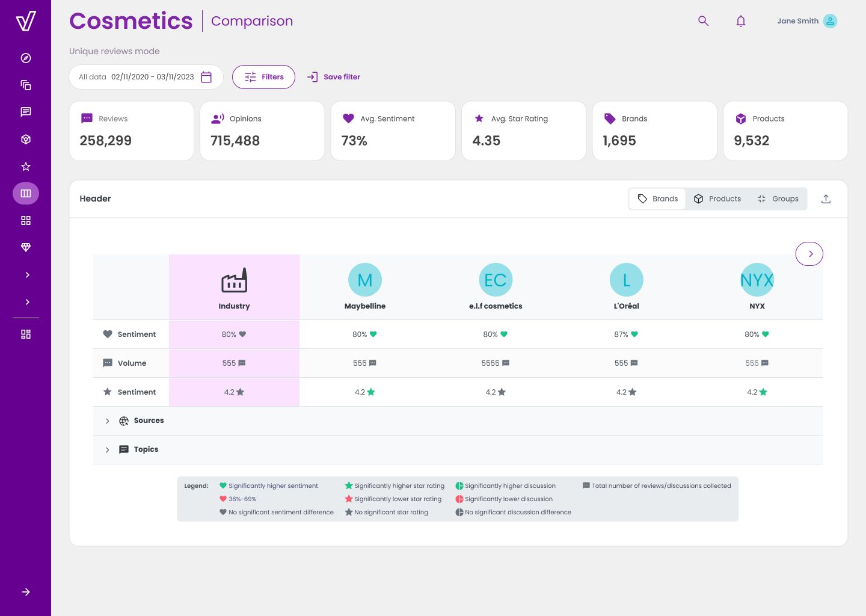Click L'Oréal sentiment value 87%
The height and width of the screenshot is (616, 866).
pos(626,334)
